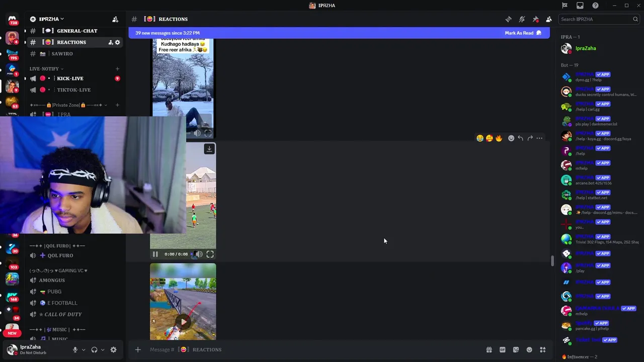Open sticker picker

click(x=516, y=350)
